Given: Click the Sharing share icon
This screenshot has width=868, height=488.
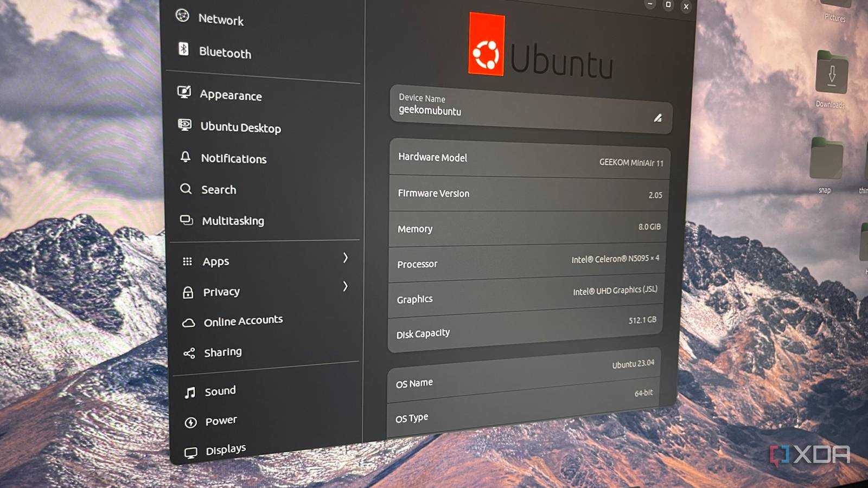Looking at the screenshot, I should tap(189, 352).
